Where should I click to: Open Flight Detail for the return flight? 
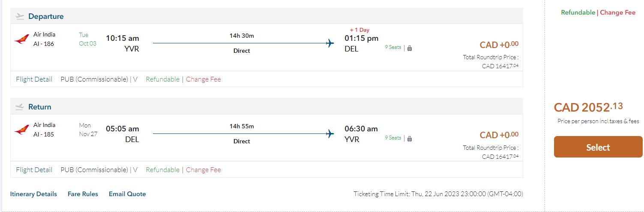(x=34, y=170)
